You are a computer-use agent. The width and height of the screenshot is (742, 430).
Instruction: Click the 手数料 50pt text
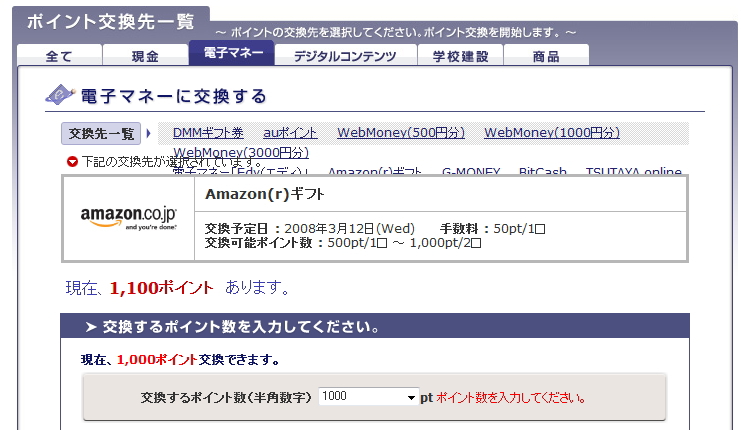493,228
